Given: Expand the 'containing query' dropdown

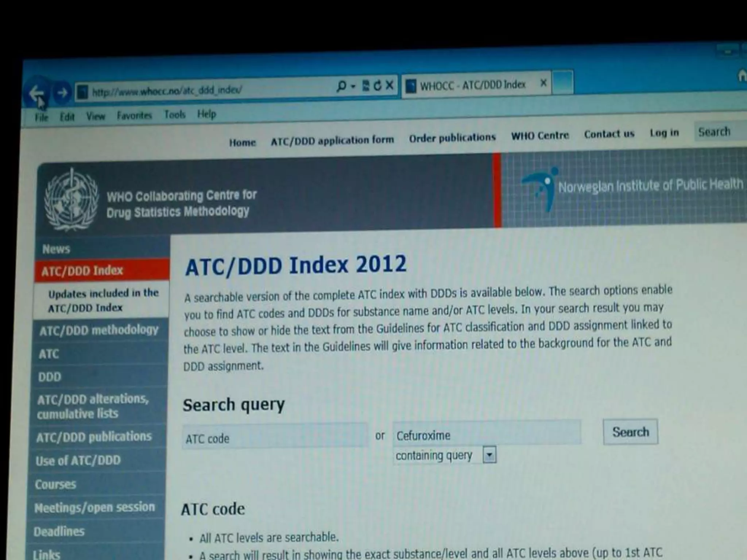Looking at the screenshot, I should tap(489, 455).
